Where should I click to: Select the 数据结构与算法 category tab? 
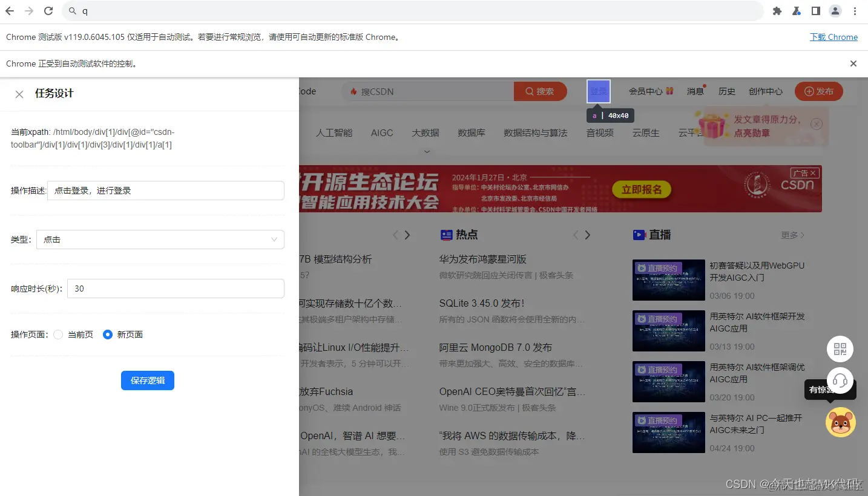click(x=536, y=132)
